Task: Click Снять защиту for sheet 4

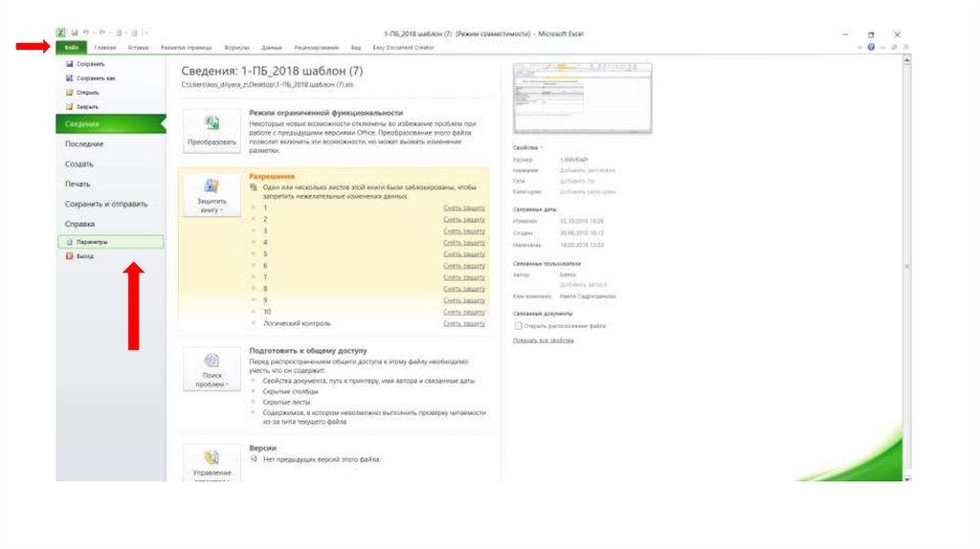Action: click(464, 242)
